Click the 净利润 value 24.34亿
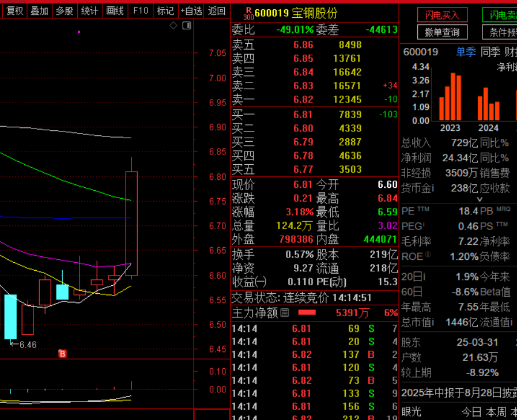517x420 pixels. pyautogui.click(x=460, y=158)
